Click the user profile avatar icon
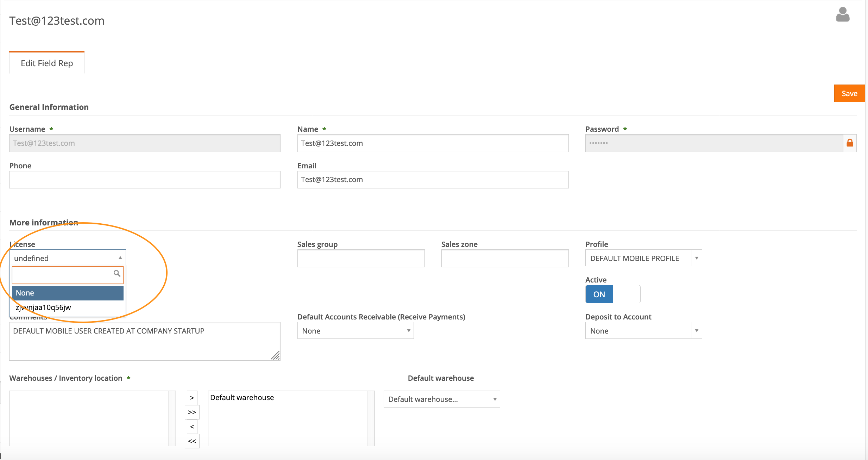Screen dimensions: 868x460 pyautogui.click(x=842, y=15)
